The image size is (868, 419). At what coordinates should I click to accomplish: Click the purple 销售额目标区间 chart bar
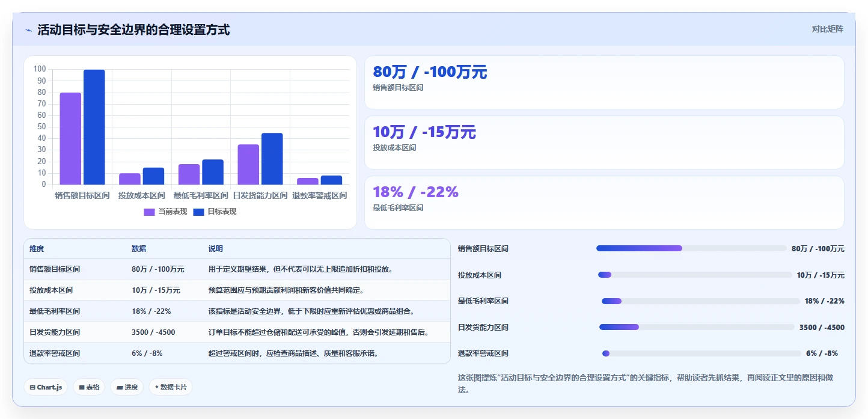(x=70, y=138)
